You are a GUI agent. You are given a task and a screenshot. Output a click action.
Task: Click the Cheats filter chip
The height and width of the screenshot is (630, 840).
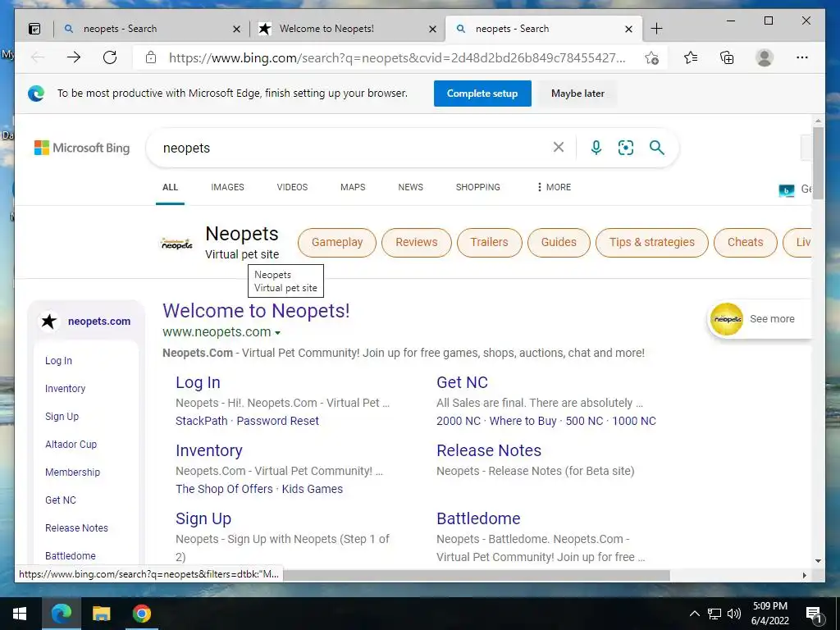coord(745,242)
